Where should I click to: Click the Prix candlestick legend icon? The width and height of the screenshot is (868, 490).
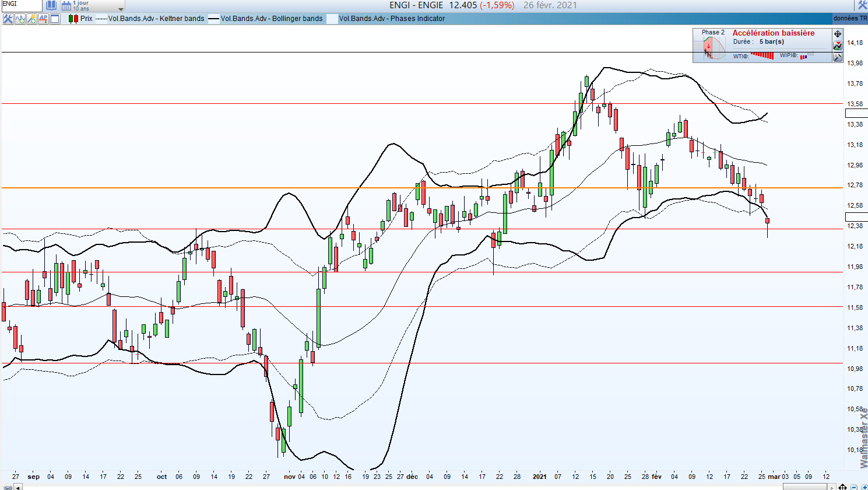(73, 19)
